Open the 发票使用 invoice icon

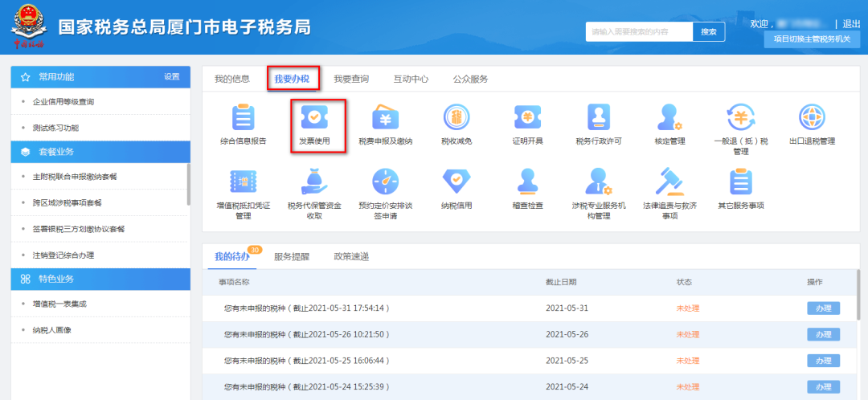(314, 119)
